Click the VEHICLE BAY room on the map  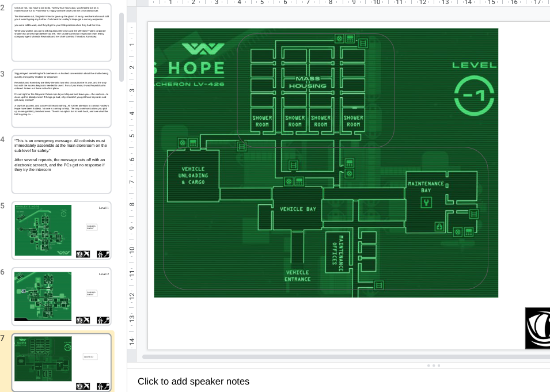coord(297,208)
